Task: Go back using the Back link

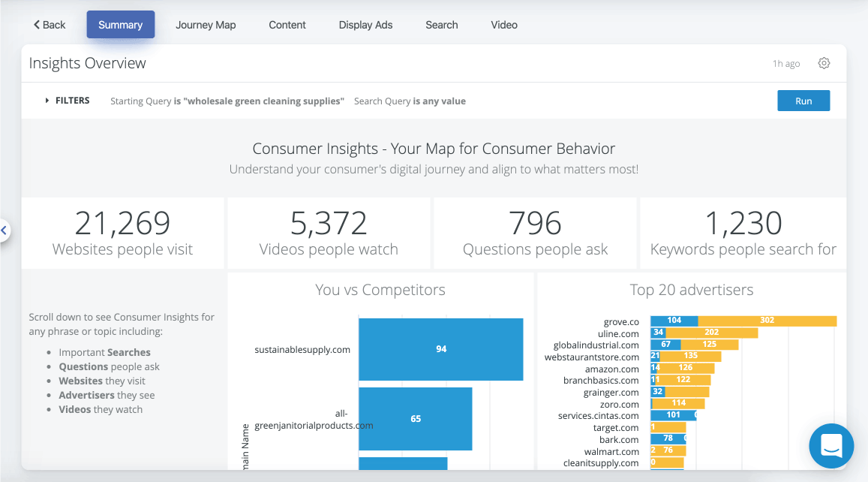Action: pyautogui.click(x=50, y=25)
